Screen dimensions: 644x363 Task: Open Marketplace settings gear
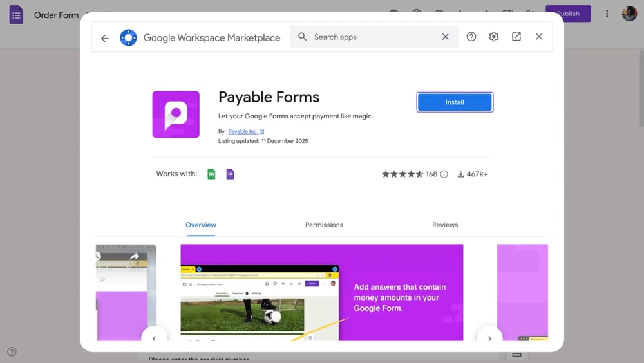pyautogui.click(x=494, y=37)
